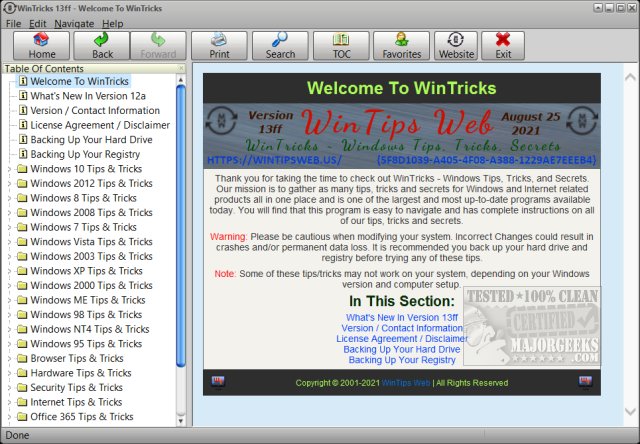Click the WinTricks title bar app icon
The width and height of the screenshot is (640, 444).
(x=9, y=8)
